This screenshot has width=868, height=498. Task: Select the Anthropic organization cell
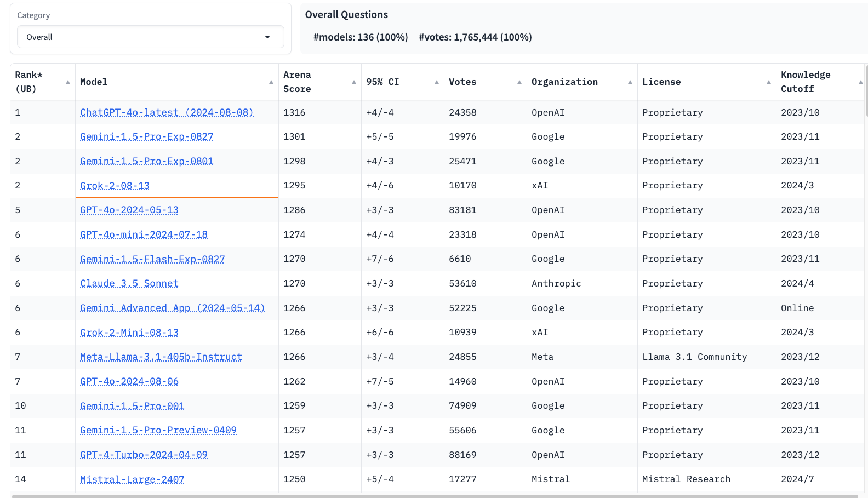[582, 283]
